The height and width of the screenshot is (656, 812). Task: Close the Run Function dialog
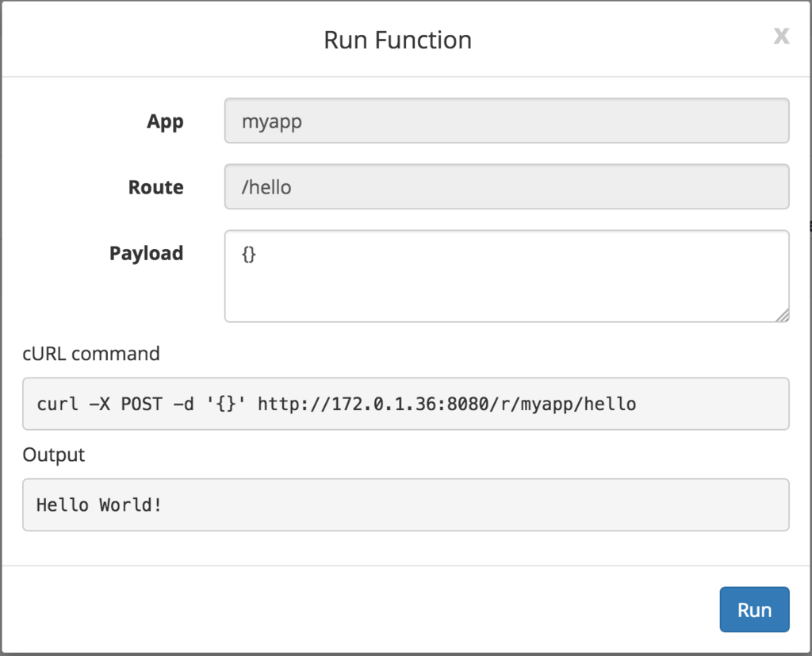(781, 36)
